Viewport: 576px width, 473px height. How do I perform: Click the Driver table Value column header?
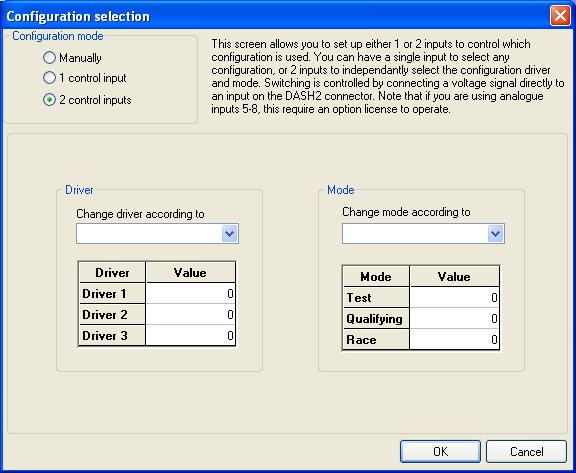pyautogui.click(x=190, y=272)
